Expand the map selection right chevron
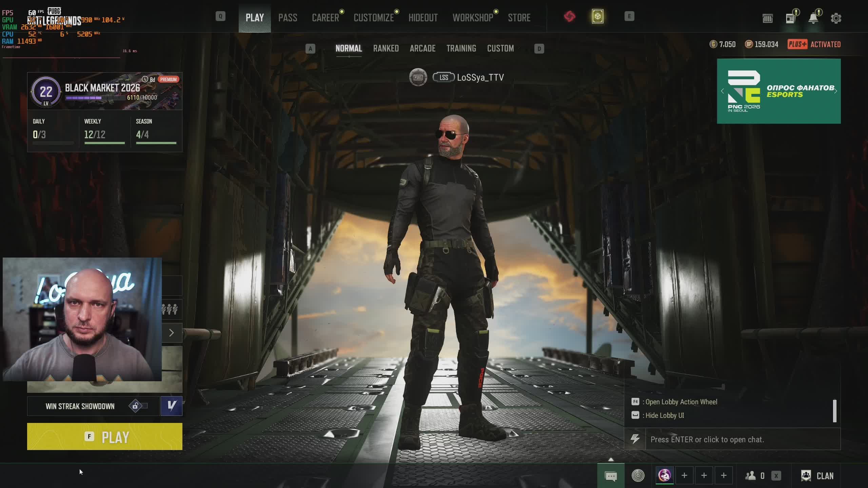The image size is (868, 488). pyautogui.click(x=172, y=333)
